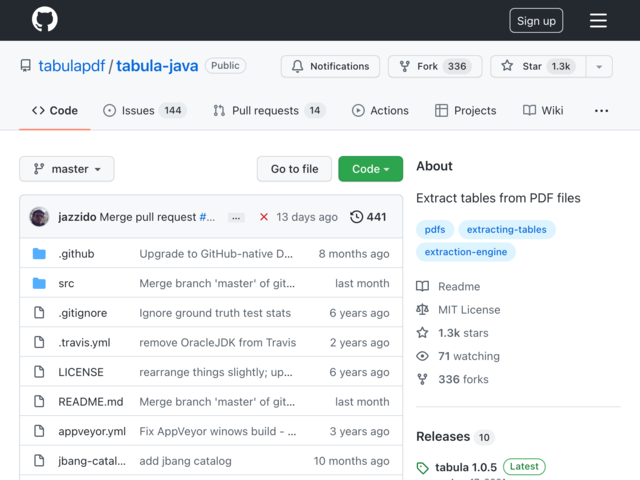Screen dimensions: 640x480
Task: Open the tabulapdf owner link
Action: tap(71, 66)
